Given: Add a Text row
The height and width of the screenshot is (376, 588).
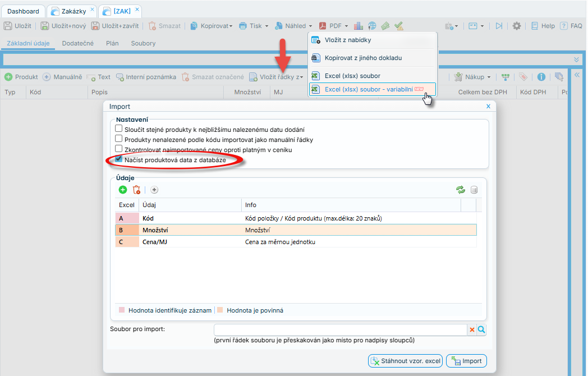Looking at the screenshot, I should (99, 77).
